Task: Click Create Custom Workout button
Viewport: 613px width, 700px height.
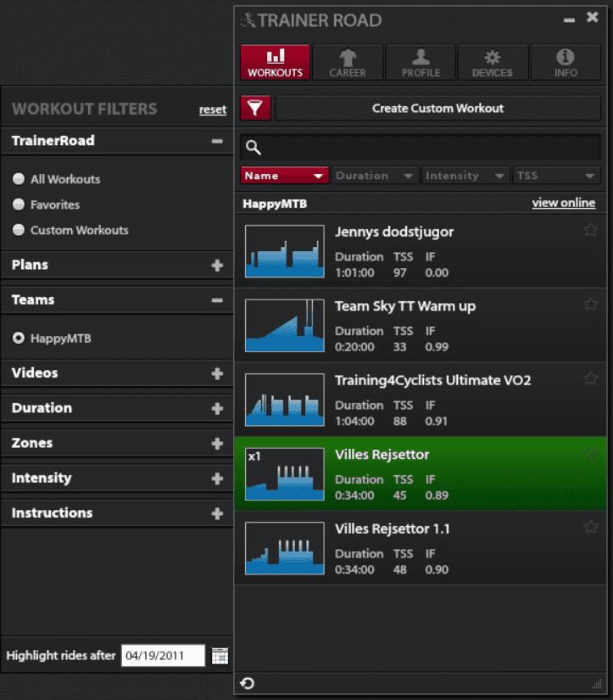Action: [437, 108]
